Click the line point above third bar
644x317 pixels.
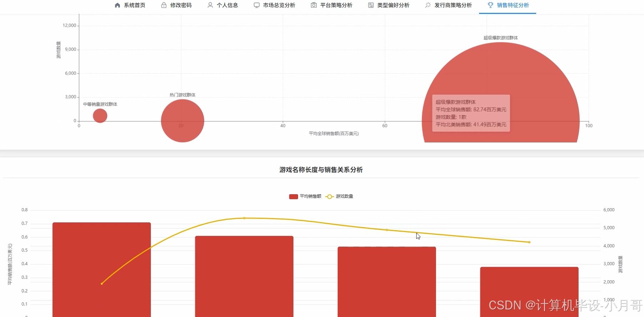click(x=387, y=230)
